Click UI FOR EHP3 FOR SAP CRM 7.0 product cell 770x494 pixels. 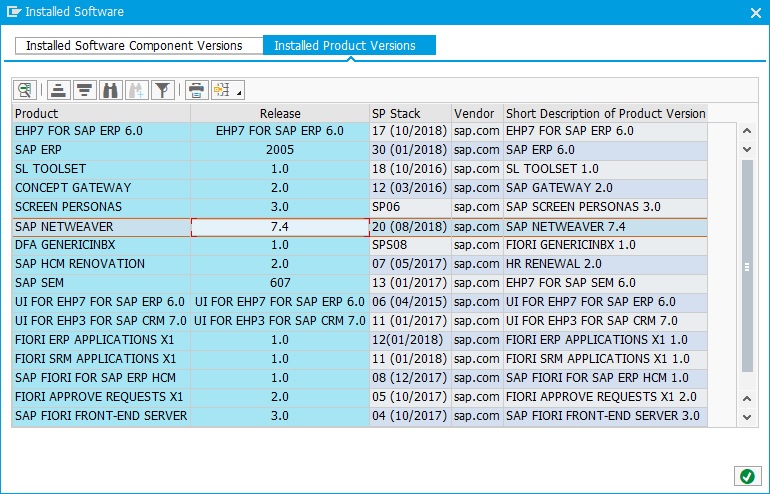click(x=101, y=321)
